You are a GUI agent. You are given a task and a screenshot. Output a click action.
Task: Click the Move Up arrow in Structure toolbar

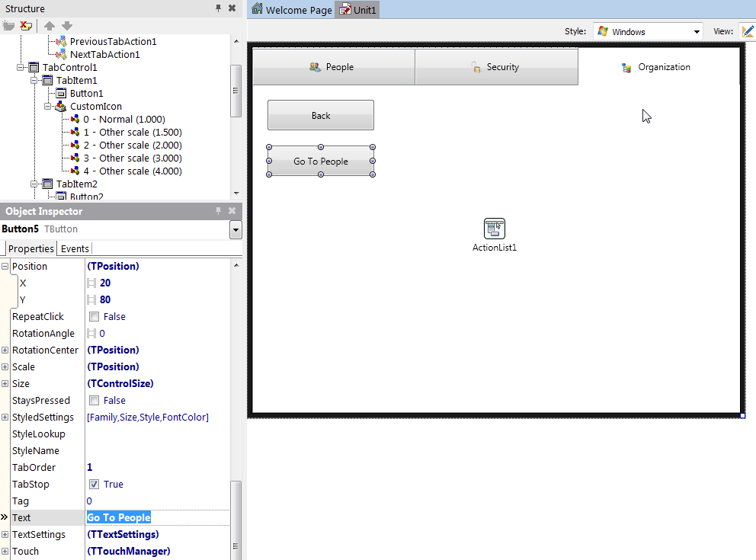pyautogui.click(x=50, y=26)
